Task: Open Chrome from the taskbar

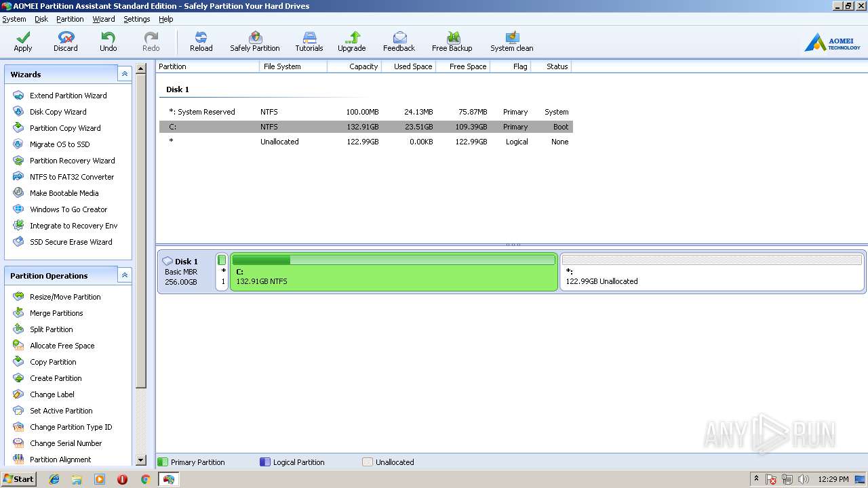Action: point(145,479)
